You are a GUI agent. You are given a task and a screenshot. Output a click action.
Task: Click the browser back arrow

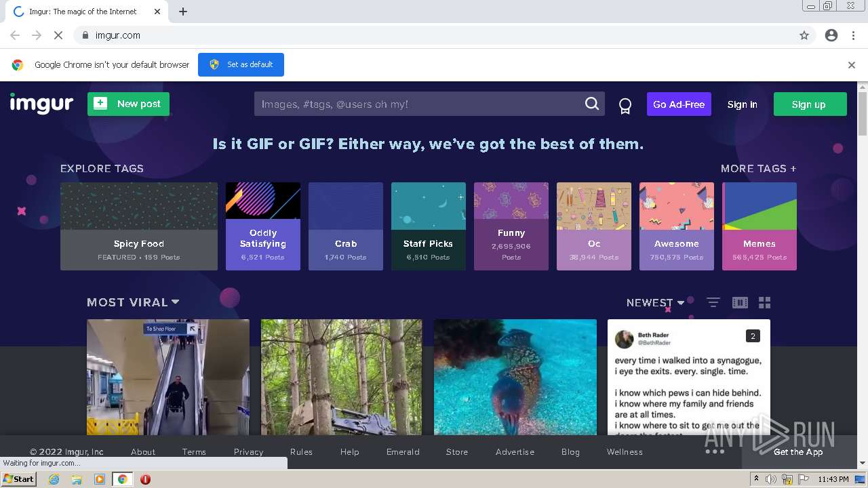coord(15,35)
